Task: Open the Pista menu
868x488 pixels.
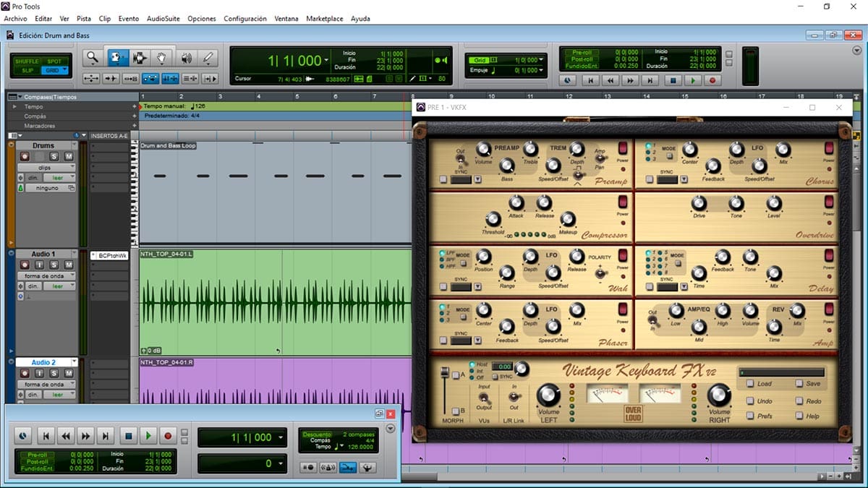Action: pos(84,18)
